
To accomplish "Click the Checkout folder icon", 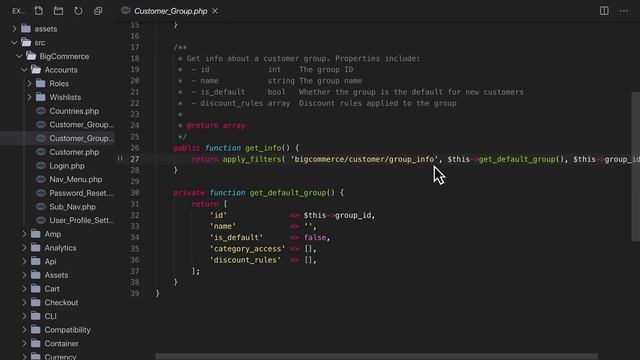I will pos(36,302).
